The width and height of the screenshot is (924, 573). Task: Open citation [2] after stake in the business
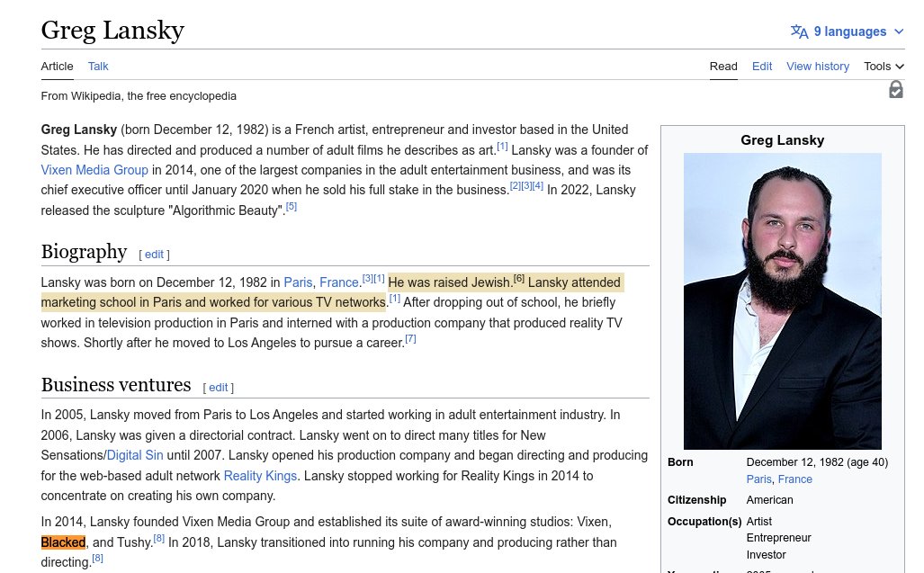pos(515,186)
